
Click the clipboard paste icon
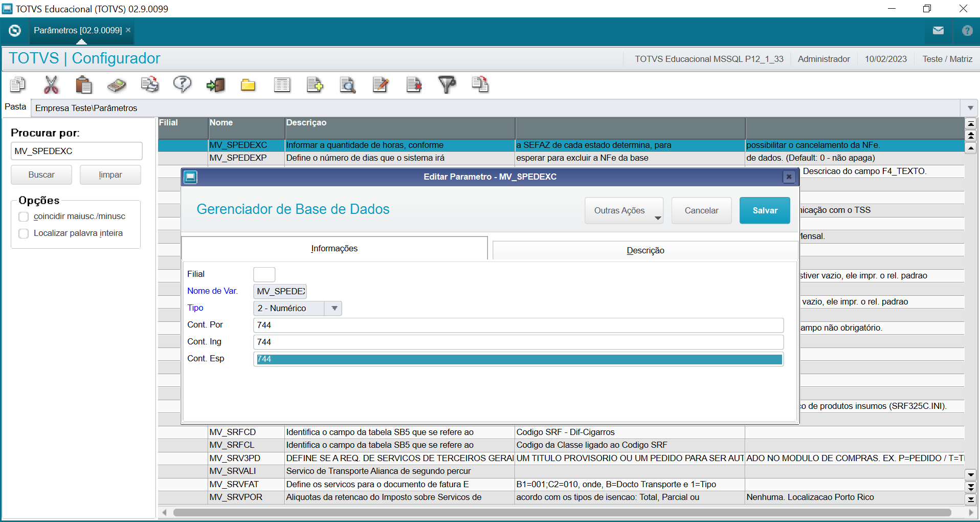pos(83,84)
